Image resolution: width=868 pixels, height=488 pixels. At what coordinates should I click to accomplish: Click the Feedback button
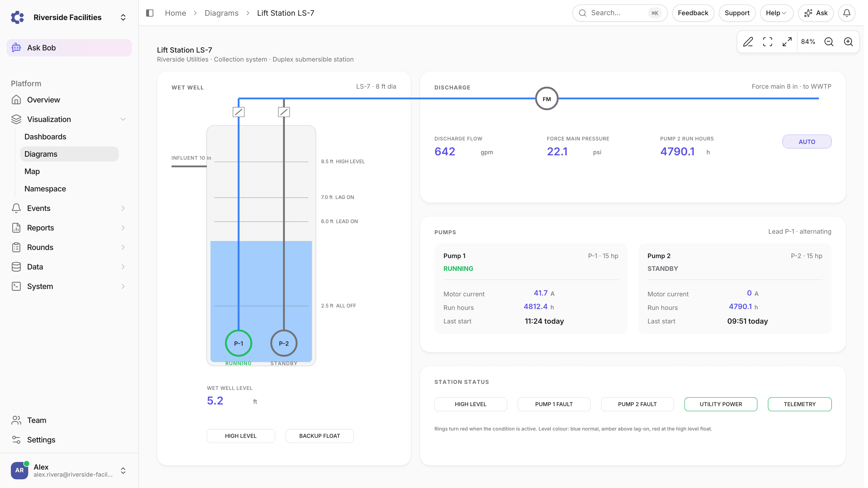[x=693, y=13]
